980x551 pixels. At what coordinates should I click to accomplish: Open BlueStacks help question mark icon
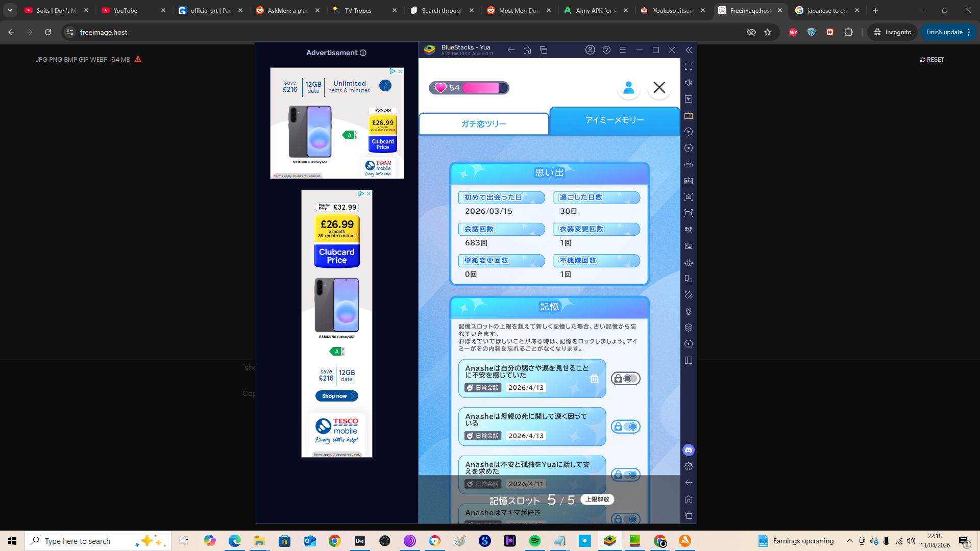[606, 50]
